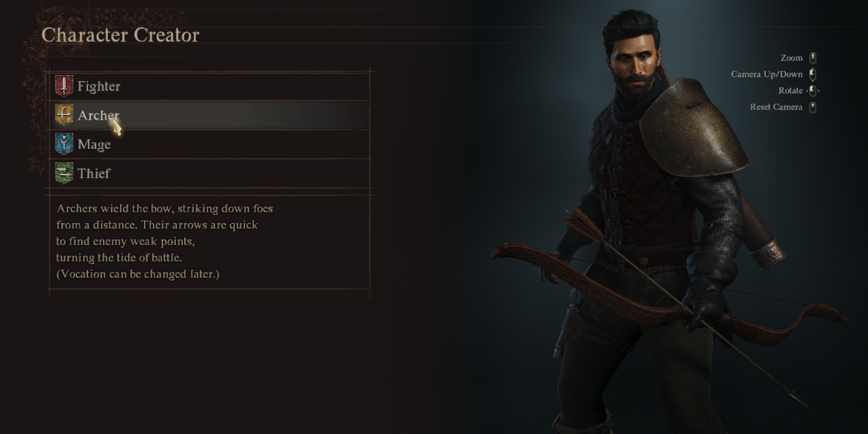Select the red Fighter sword emblem
The width and height of the screenshot is (868, 434).
click(64, 86)
